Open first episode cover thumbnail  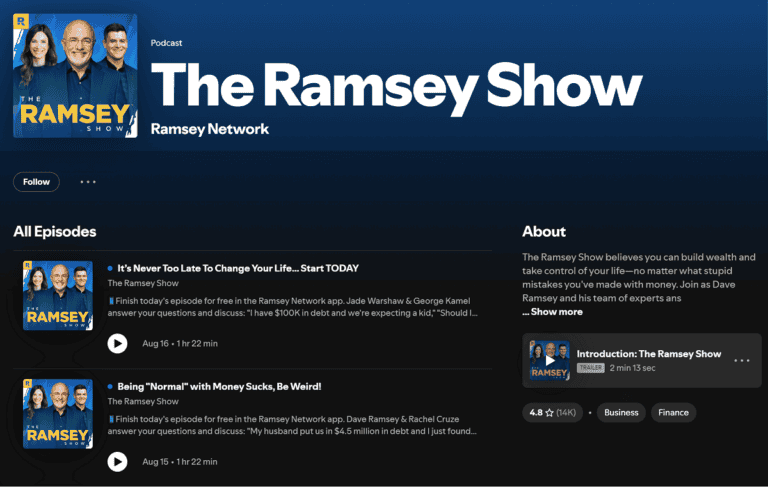pos(57,295)
